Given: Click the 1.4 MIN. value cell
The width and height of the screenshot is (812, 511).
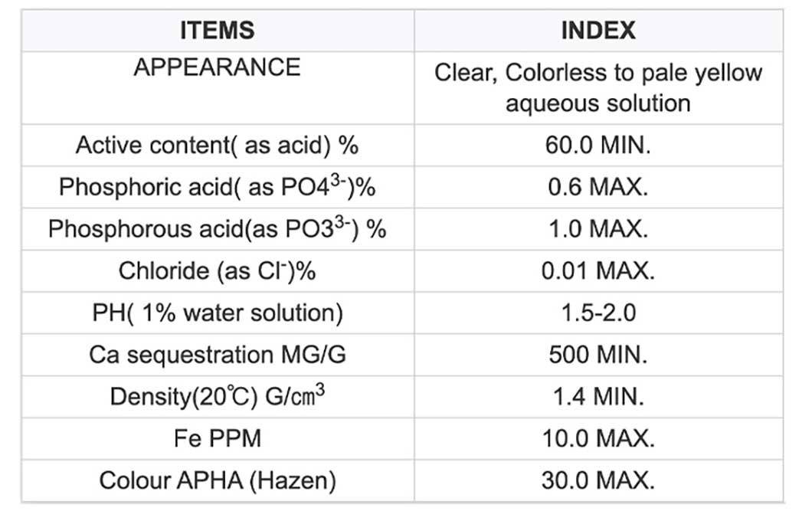Looking at the screenshot, I should (598, 397).
